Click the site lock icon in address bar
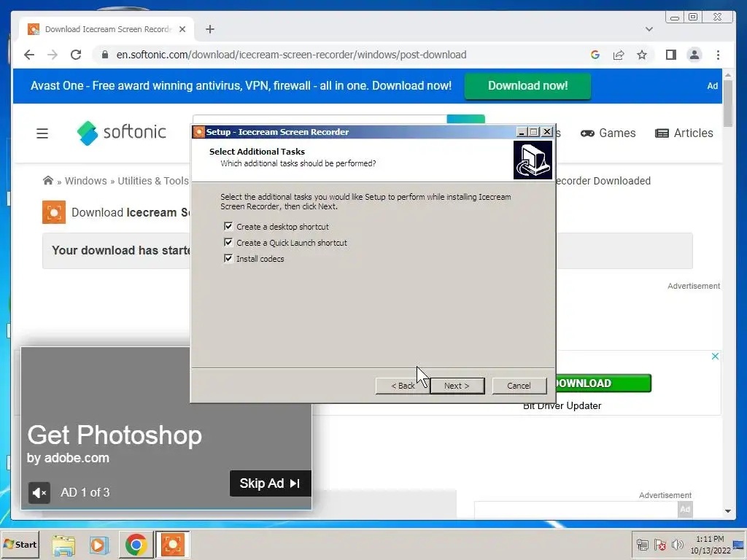 point(105,55)
